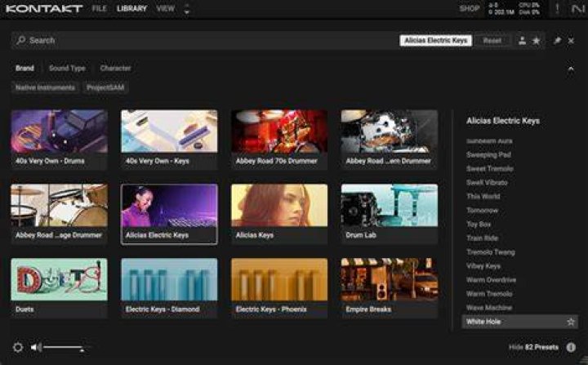Select Empire Breaks library tile
Screen dimensions: 588x365
[x=390, y=288]
